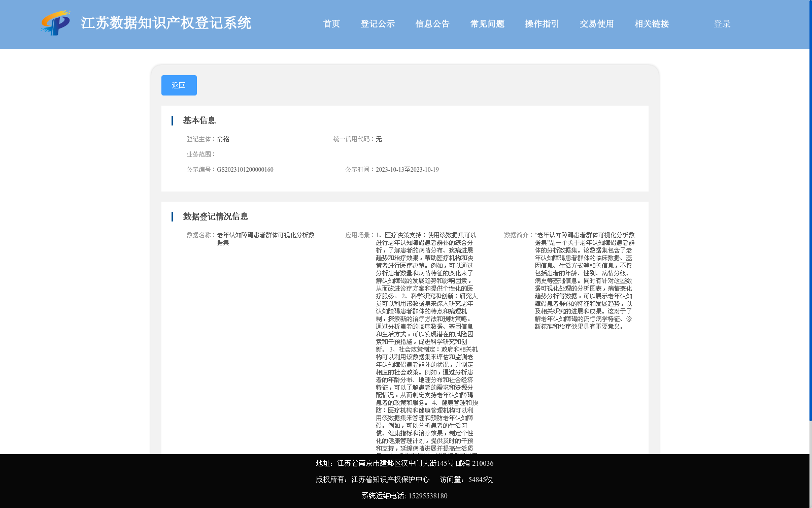Select 操作指引 navigation item
Viewport: 812px width, 508px height.
coord(542,24)
